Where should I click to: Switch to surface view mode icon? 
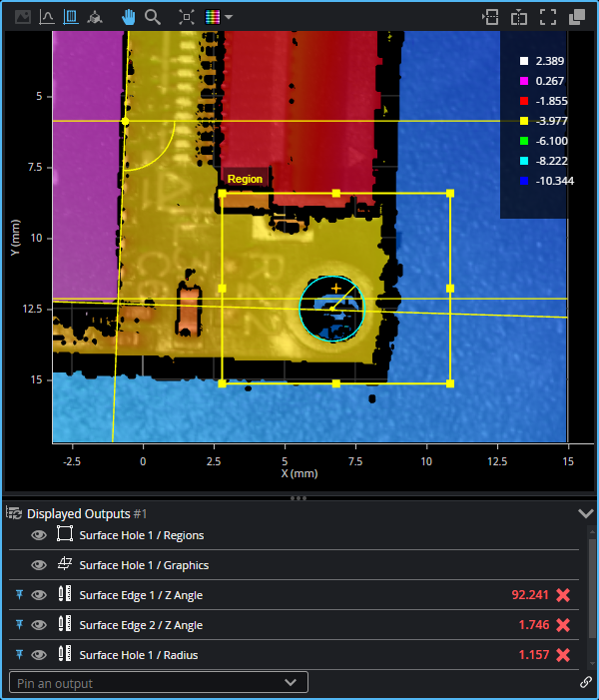71,17
